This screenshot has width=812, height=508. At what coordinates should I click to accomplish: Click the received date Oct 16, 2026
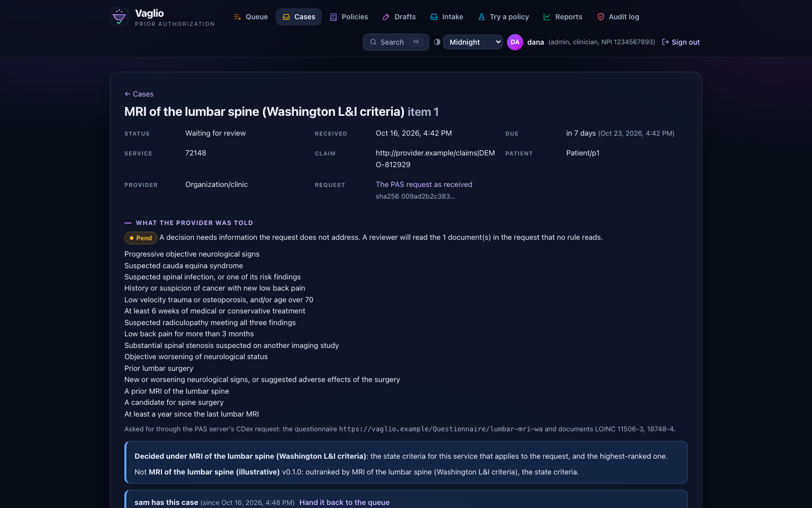414,133
